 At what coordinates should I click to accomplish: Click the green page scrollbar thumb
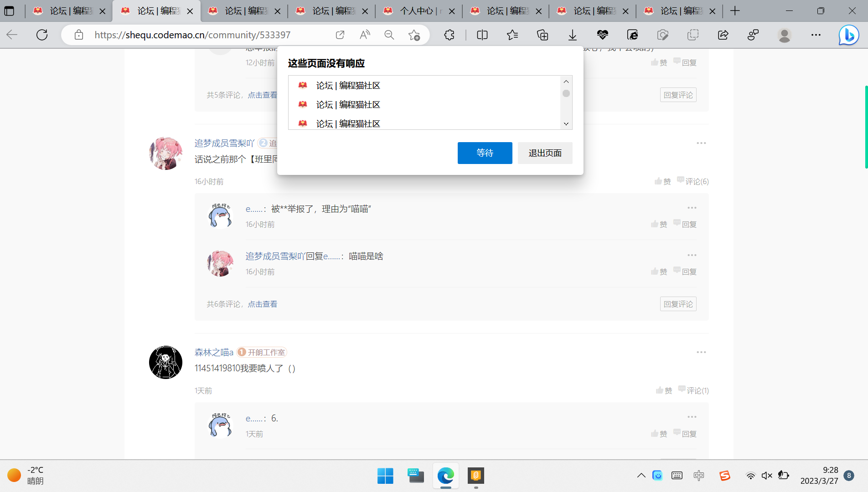point(866,127)
